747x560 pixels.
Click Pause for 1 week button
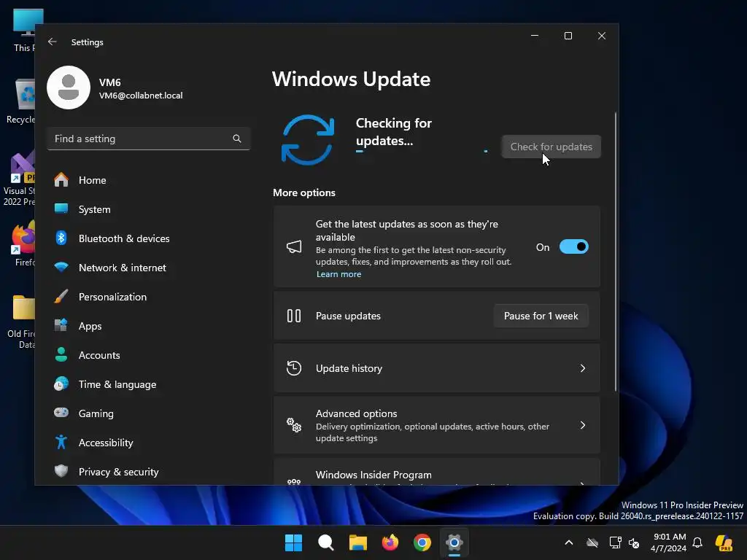pos(541,316)
